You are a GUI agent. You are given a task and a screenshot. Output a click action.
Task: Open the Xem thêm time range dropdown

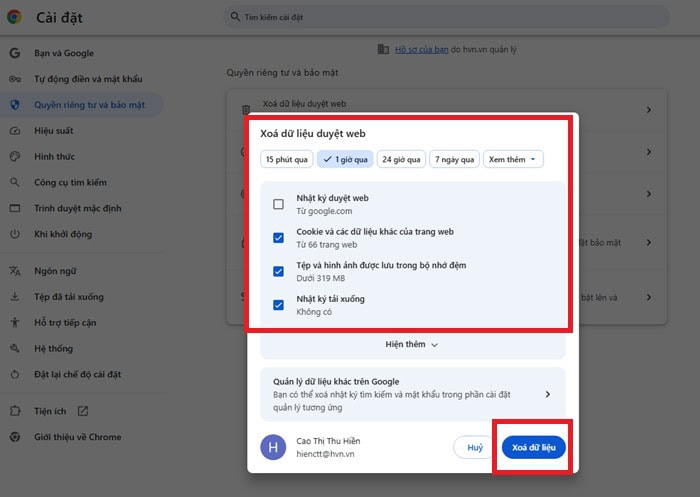coord(513,159)
